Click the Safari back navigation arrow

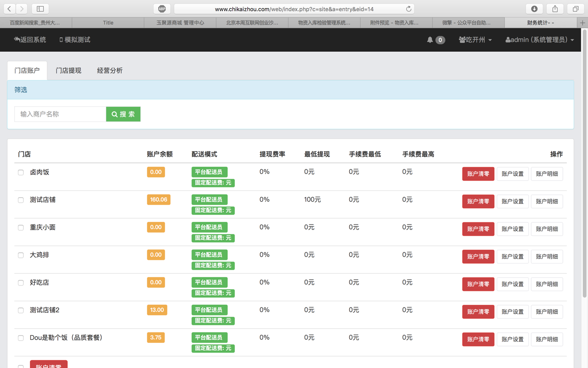coord(9,9)
